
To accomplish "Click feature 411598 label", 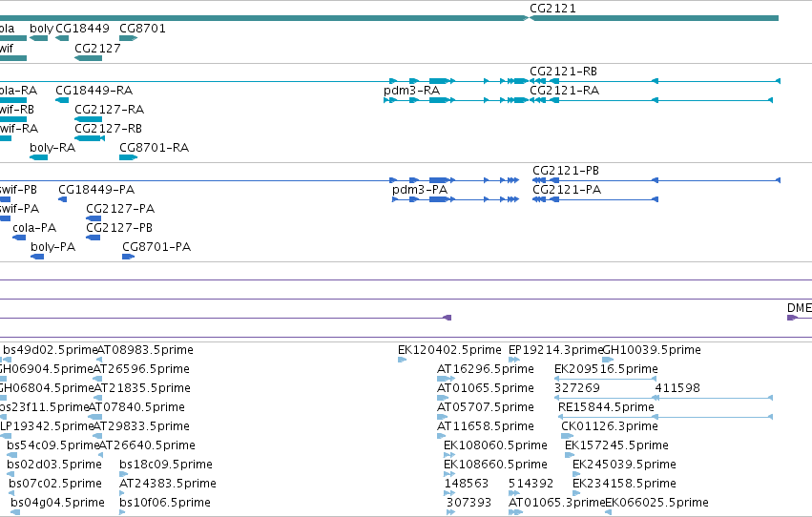I will click(677, 388).
